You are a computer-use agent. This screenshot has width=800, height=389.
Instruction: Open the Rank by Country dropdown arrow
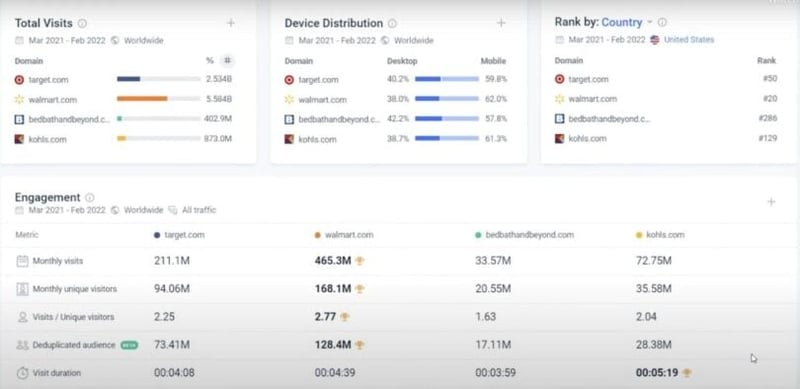(649, 22)
